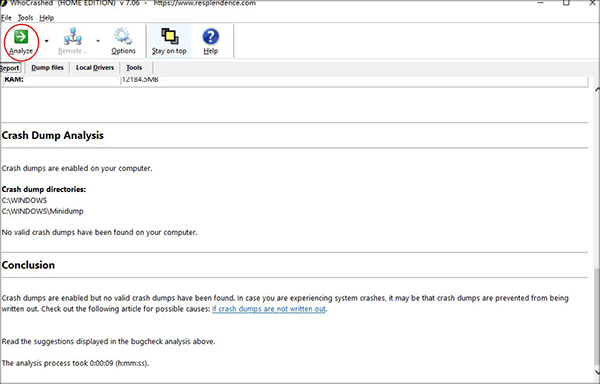Expand the Analyze dropdown arrow
600x384 pixels.
coord(47,41)
